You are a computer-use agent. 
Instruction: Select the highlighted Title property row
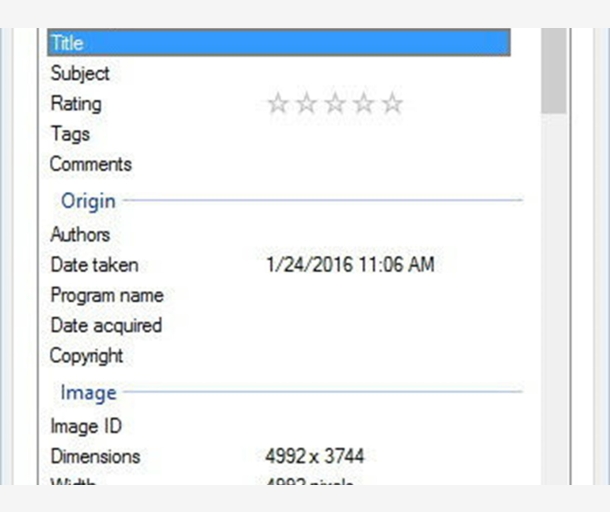point(278,43)
